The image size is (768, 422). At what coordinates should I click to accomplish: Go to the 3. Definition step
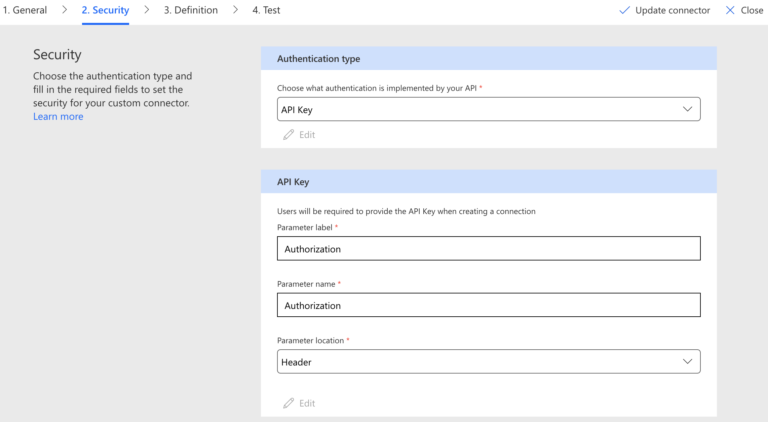(x=190, y=10)
